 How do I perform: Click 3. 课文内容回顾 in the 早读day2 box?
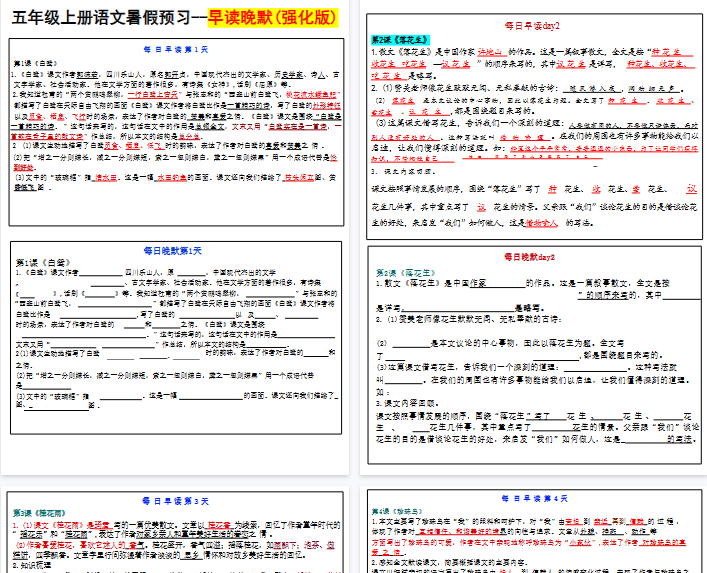(x=404, y=172)
